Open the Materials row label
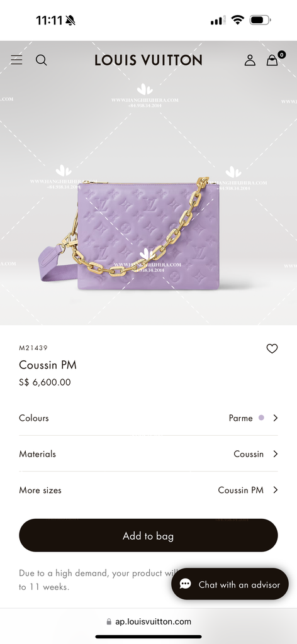297x644 pixels. 37,454
